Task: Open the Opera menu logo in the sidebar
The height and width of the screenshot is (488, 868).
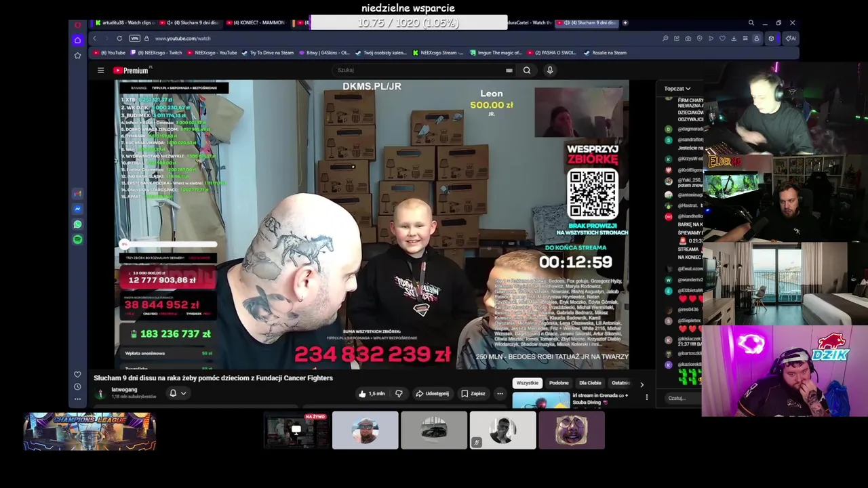Action: [77, 25]
